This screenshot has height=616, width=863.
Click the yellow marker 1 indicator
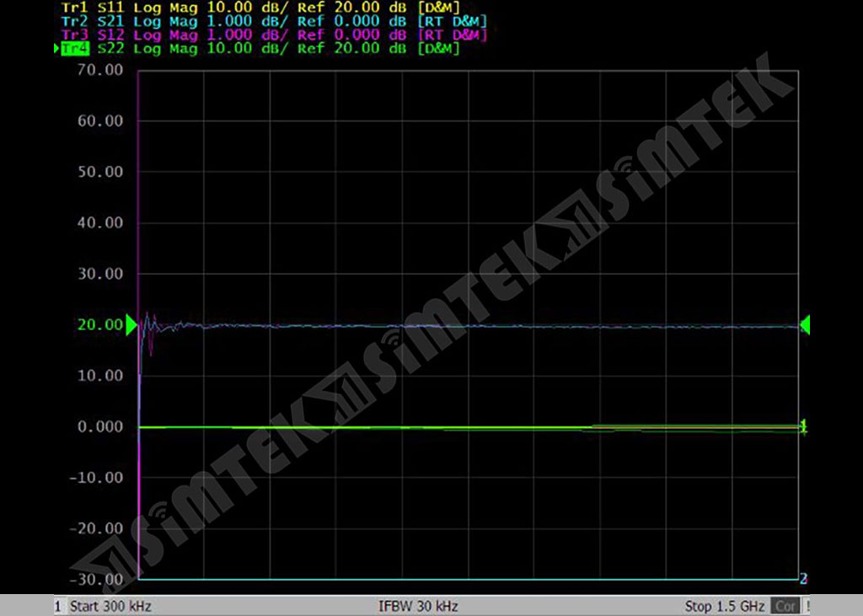coord(803,426)
